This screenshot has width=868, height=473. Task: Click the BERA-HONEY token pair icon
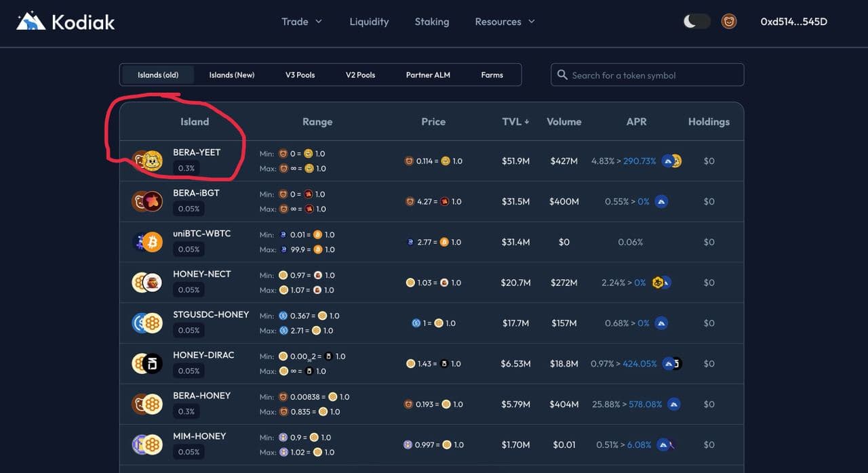click(147, 405)
